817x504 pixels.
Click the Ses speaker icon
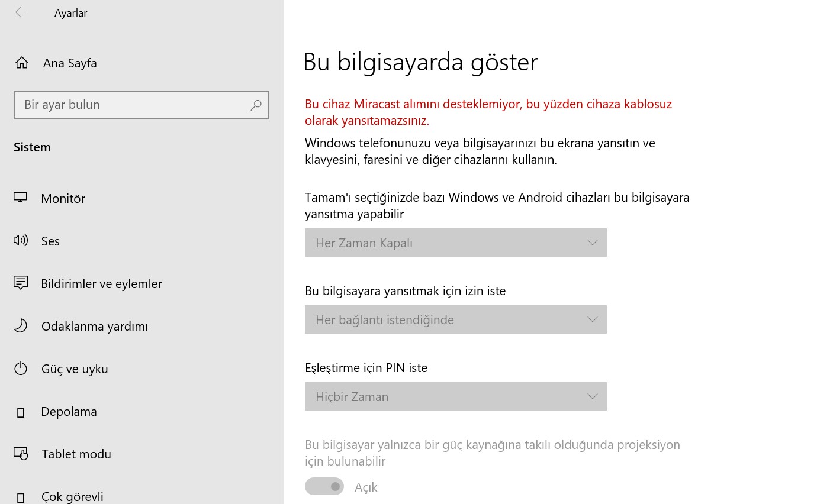point(21,241)
